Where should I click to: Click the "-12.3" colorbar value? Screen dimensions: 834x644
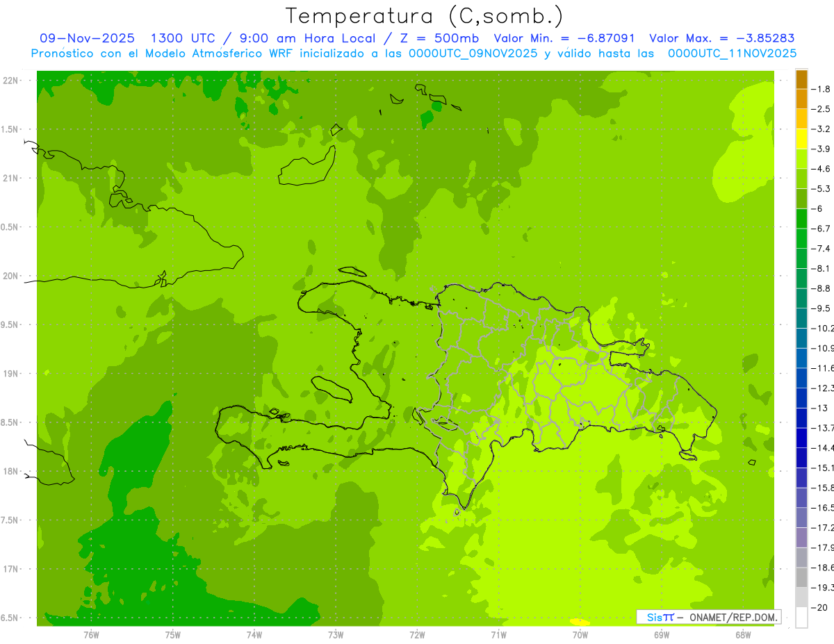tap(822, 388)
